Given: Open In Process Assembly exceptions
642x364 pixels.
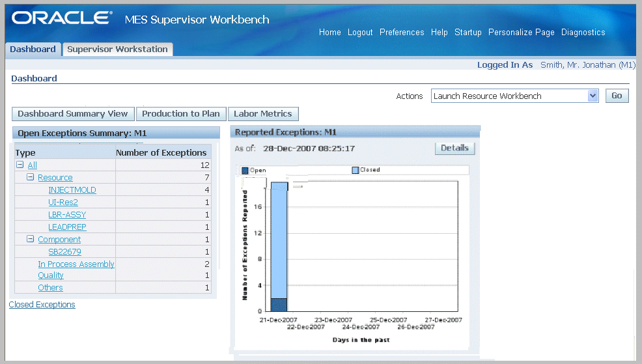Looking at the screenshot, I should 76,264.
